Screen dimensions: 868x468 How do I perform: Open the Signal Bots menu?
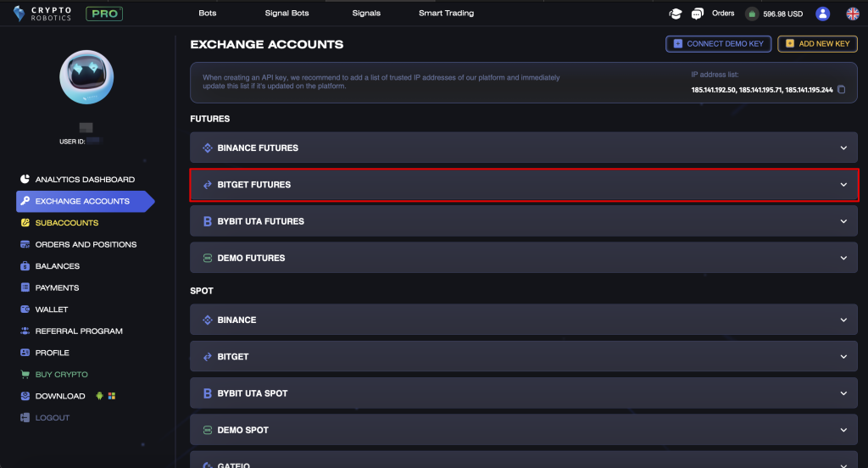click(x=287, y=13)
